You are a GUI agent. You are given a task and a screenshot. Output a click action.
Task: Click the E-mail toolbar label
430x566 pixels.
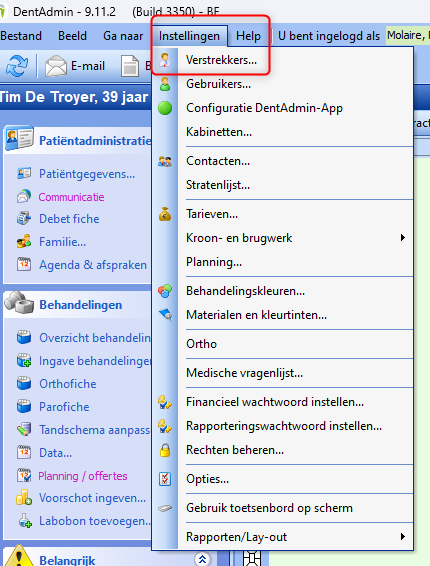tap(88, 66)
